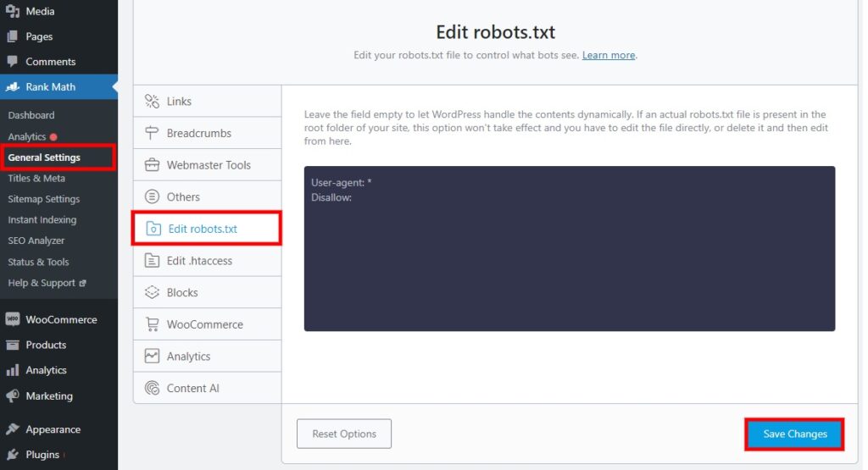Image resolution: width=868 pixels, height=470 pixels.
Task: Click the Marketing megaphone icon
Action: 12,396
